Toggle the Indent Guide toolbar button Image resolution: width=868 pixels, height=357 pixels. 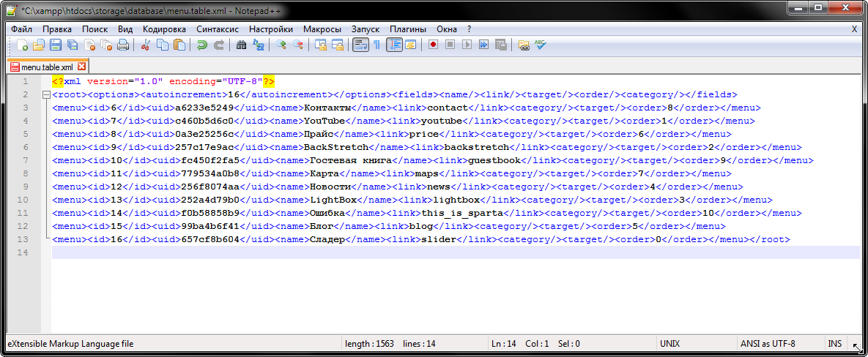(x=394, y=45)
